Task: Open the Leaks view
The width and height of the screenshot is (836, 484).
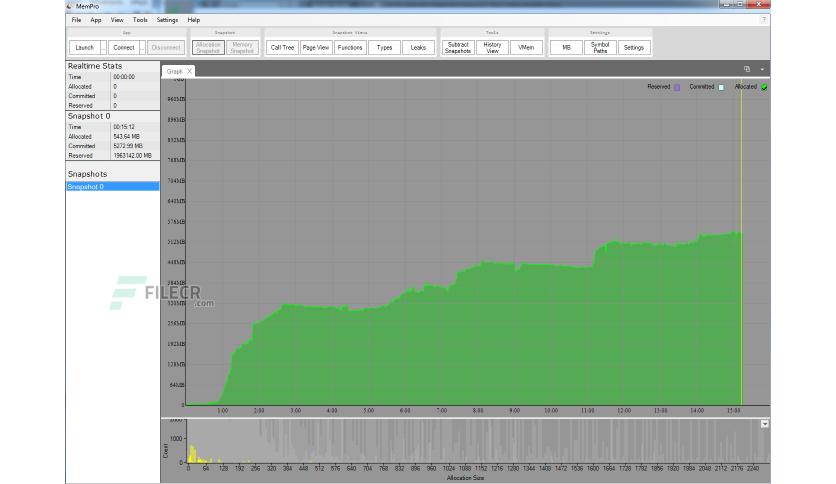Action: pyautogui.click(x=418, y=47)
